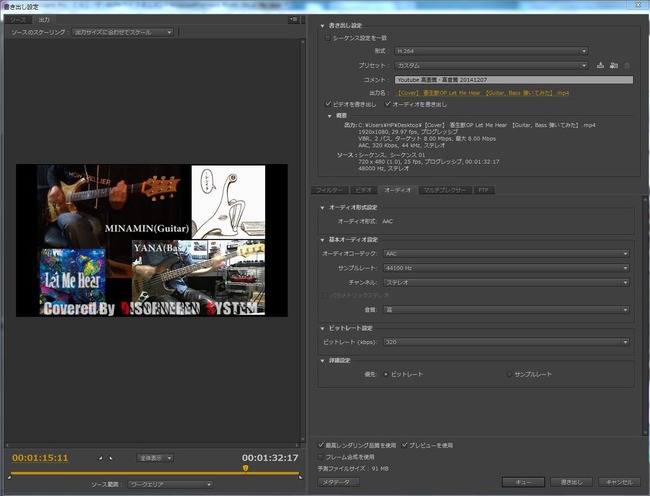
Task: Click the オーディオ形式: AAC label text
Action: 365,221
